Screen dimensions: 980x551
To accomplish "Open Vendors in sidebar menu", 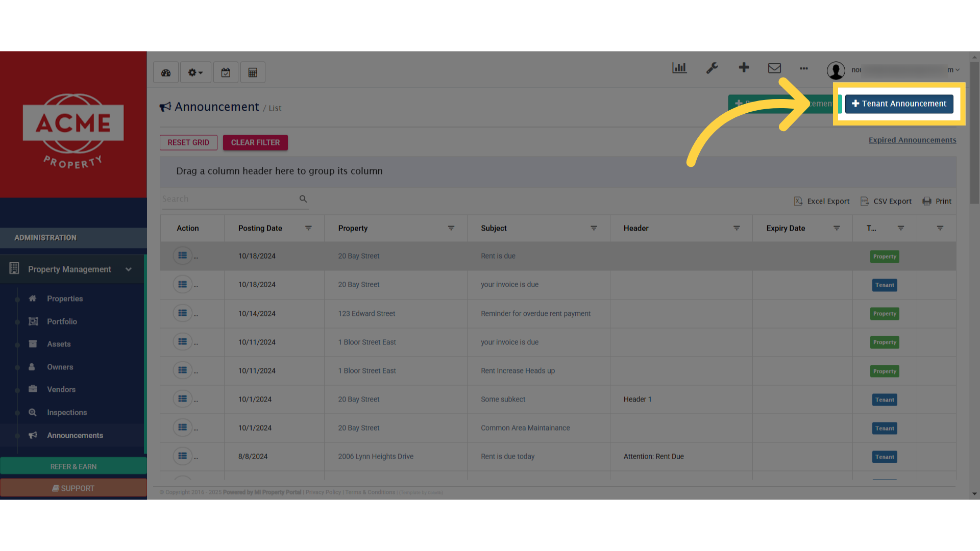I will (x=61, y=389).
